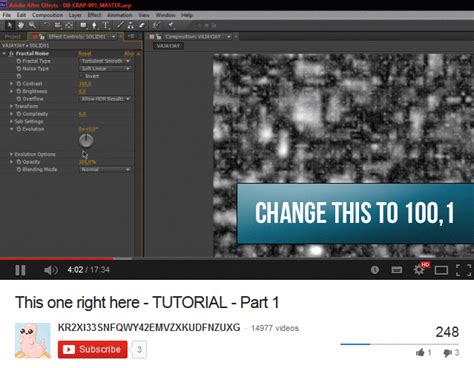
Task: Toggle captions with the subtitles icon
Action: point(396,270)
